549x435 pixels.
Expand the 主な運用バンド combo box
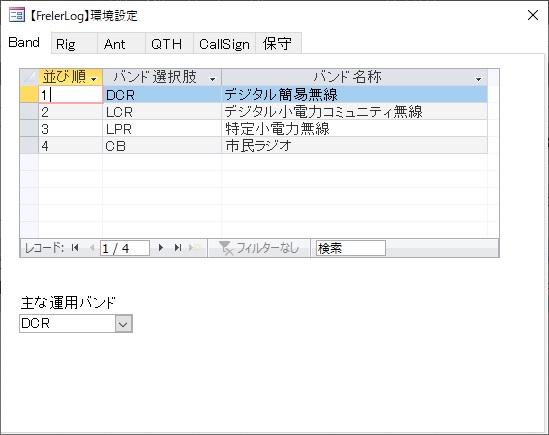(x=123, y=323)
